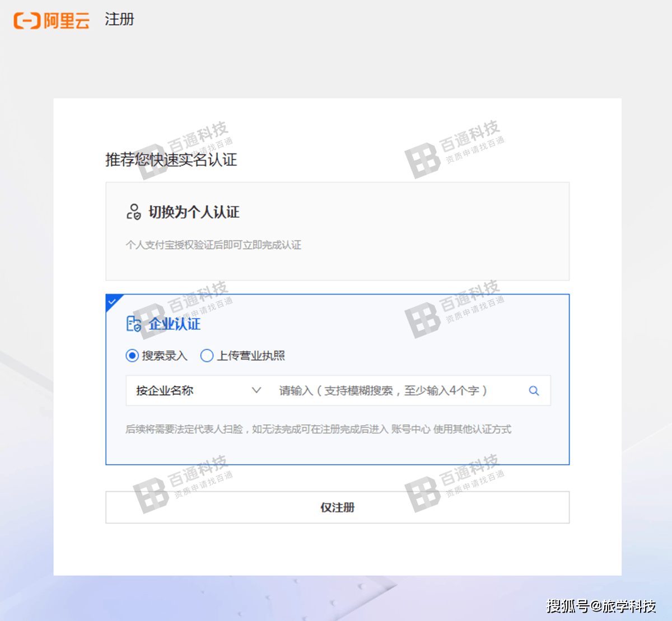Select the 搜索录入 radio option
The height and width of the screenshot is (621, 672).
(132, 356)
